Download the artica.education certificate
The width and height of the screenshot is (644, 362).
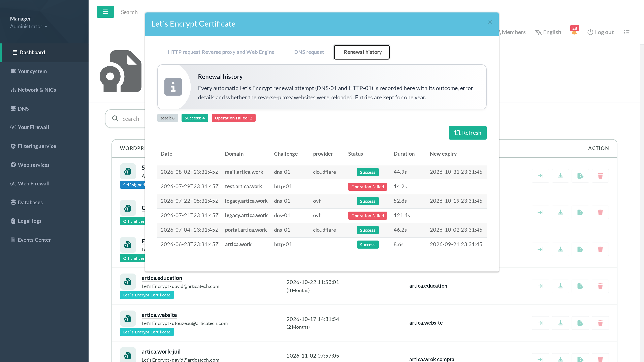560,286
